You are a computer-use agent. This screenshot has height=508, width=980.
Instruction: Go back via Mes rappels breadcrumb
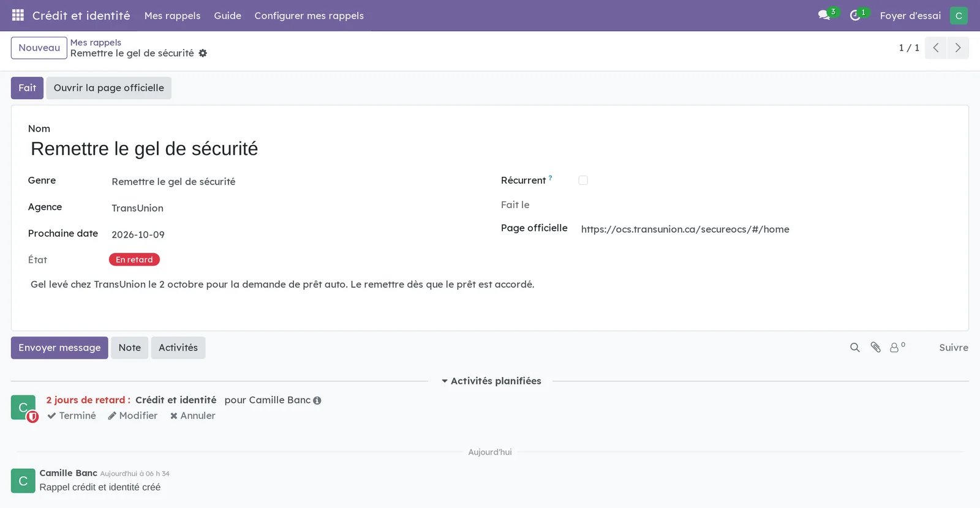[96, 42]
